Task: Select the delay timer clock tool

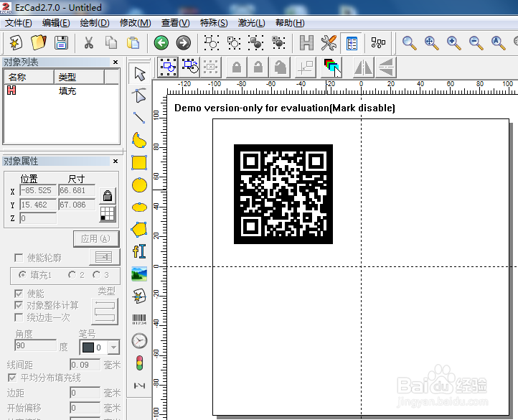Action: coord(139,341)
